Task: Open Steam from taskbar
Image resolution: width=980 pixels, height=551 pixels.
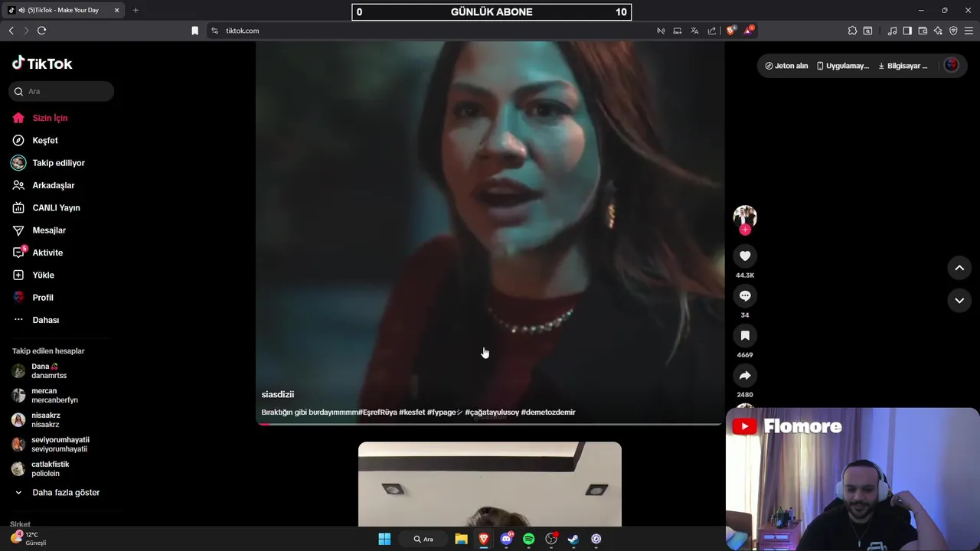Action: click(x=573, y=539)
